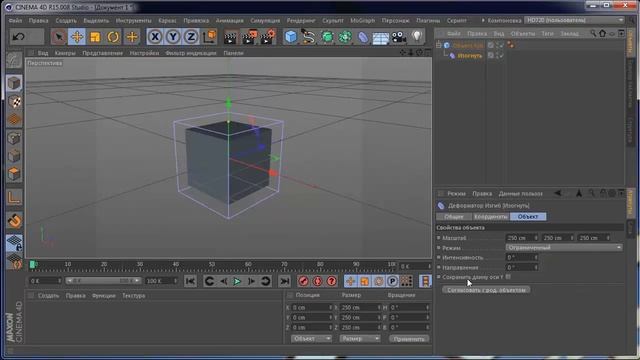Open Edit Render Settings icon with gear
Image resolution: width=640 pixels, height=360 pixels.
pos(268,37)
